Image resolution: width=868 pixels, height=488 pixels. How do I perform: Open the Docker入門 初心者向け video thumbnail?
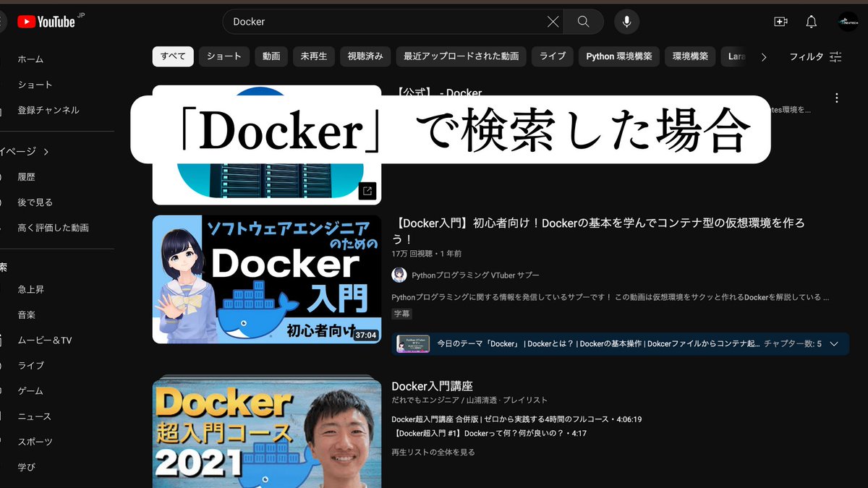[x=267, y=279]
